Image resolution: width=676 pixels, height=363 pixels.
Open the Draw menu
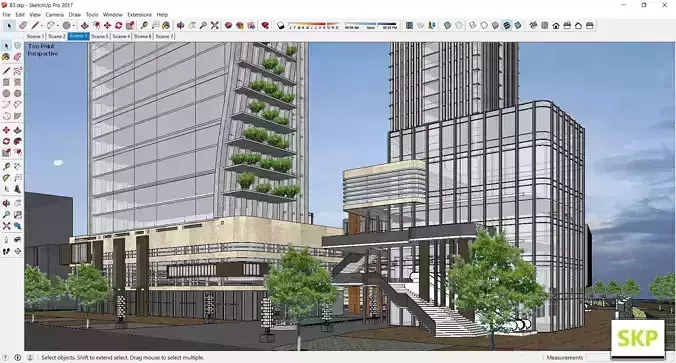pos(75,15)
